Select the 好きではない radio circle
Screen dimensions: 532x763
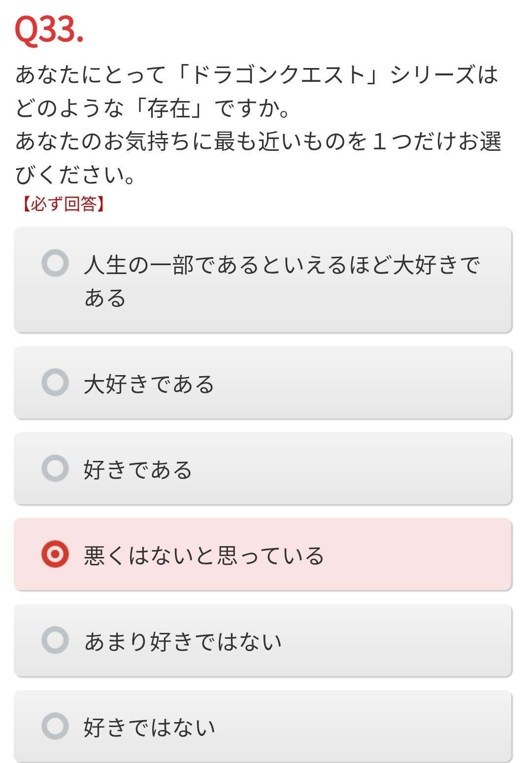tap(55, 726)
